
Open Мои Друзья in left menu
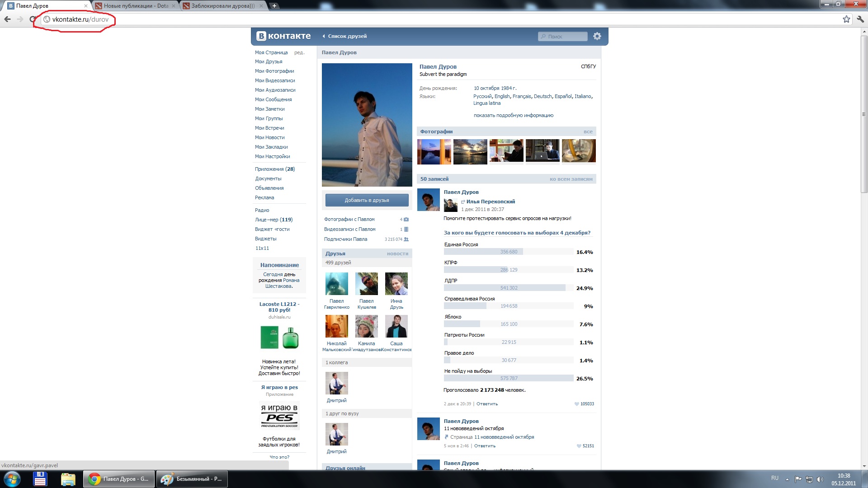[x=269, y=62]
